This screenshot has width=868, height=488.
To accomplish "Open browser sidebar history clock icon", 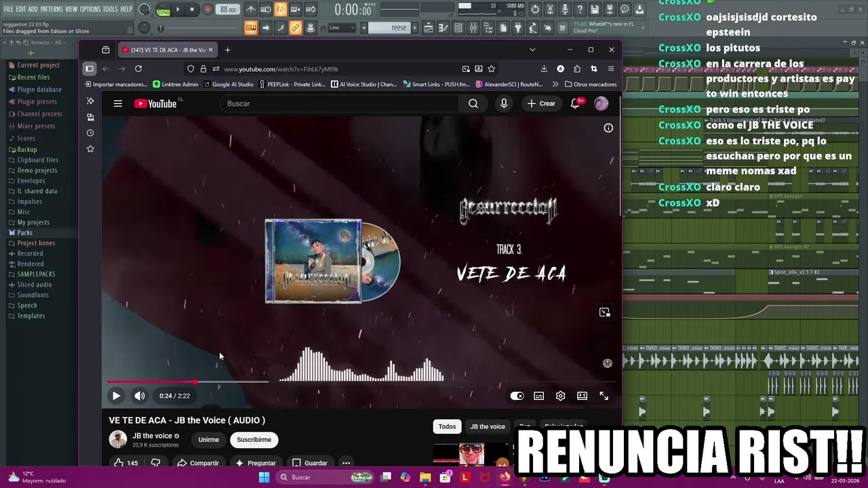I will pos(90,133).
